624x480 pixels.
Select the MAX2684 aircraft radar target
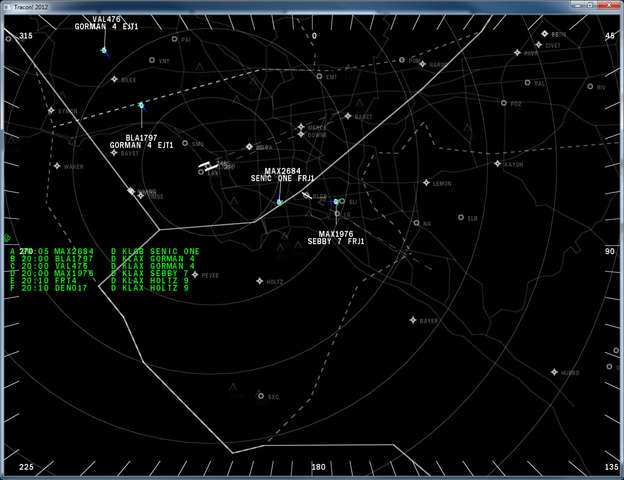(x=279, y=202)
